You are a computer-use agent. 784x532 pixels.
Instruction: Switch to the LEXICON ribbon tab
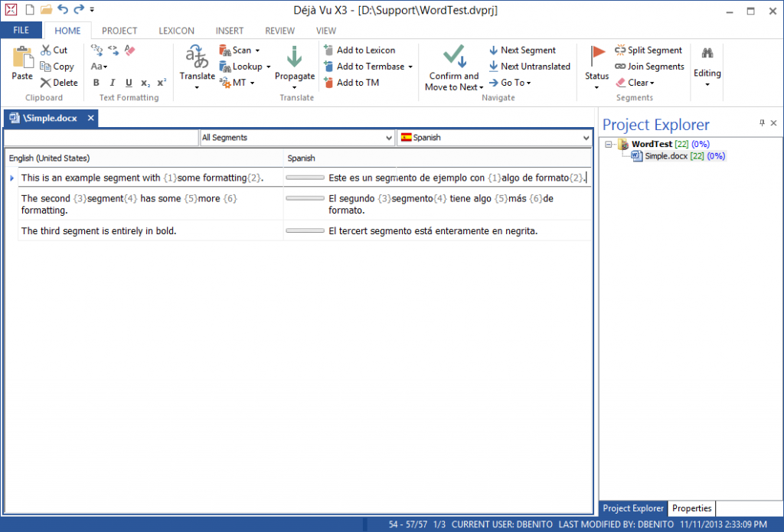click(177, 31)
